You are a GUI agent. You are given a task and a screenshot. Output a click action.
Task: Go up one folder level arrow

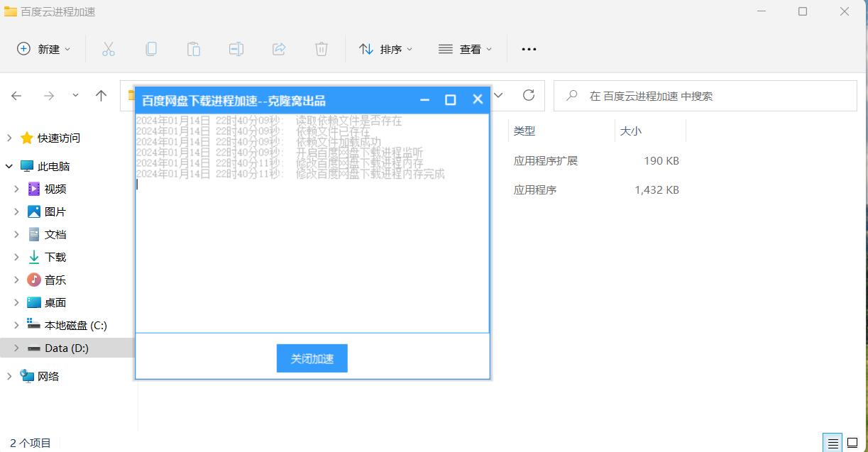pyautogui.click(x=101, y=96)
